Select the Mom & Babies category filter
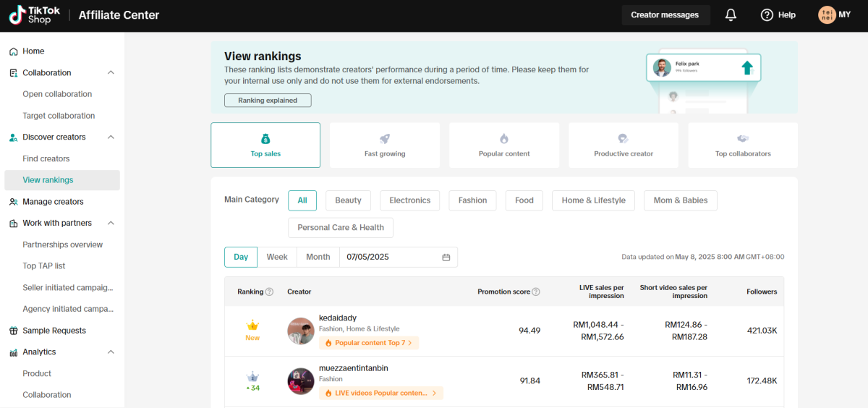868x408 pixels. click(x=681, y=200)
